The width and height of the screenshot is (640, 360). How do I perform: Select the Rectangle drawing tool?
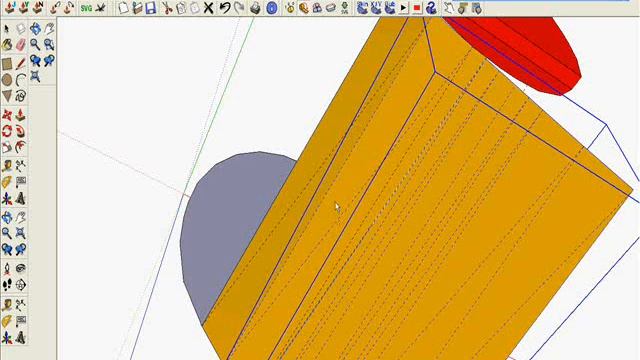pos(7,64)
